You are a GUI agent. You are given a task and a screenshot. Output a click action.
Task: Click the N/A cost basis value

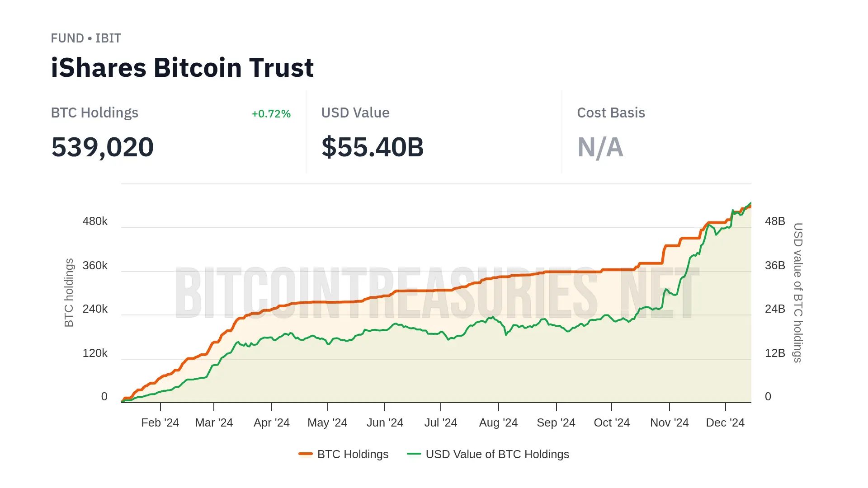point(600,147)
